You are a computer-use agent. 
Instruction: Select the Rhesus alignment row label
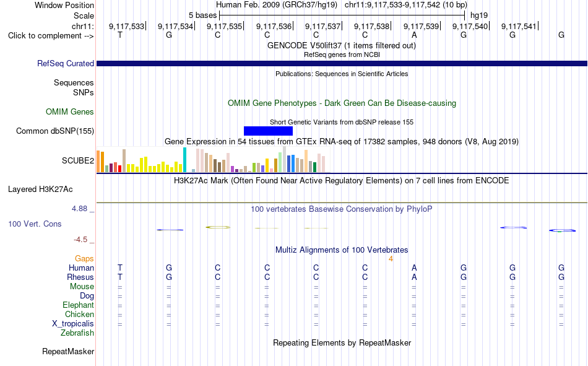tap(80, 277)
